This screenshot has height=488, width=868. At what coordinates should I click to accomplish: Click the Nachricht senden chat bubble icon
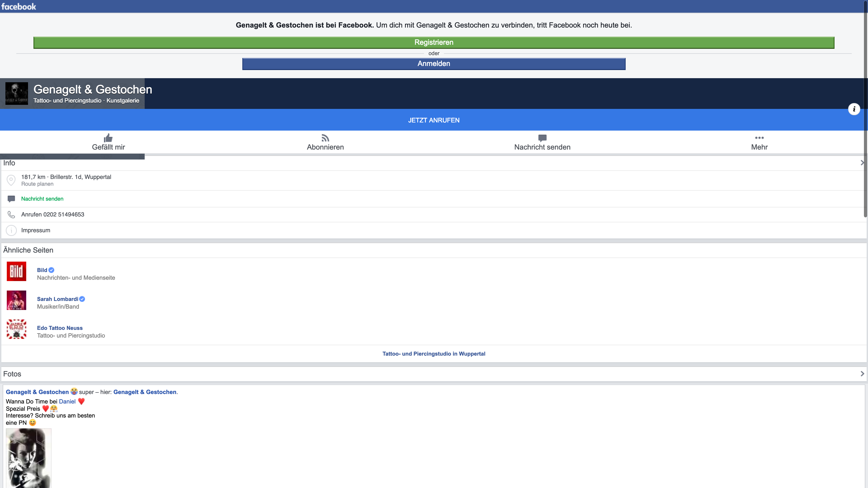click(542, 138)
